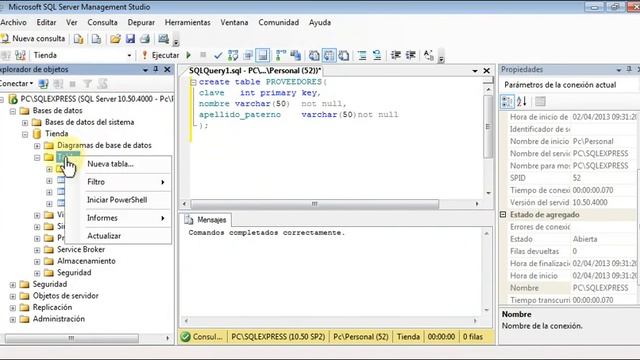Close the SQLQuery1.sql query tab

click(x=487, y=71)
